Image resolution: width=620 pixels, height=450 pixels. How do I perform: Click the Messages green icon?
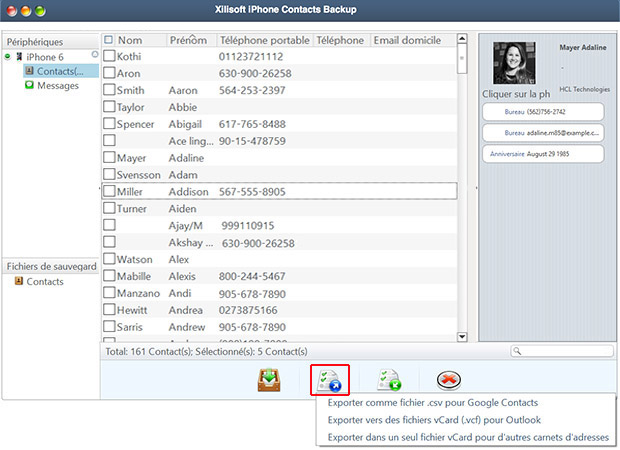(x=29, y=85)
